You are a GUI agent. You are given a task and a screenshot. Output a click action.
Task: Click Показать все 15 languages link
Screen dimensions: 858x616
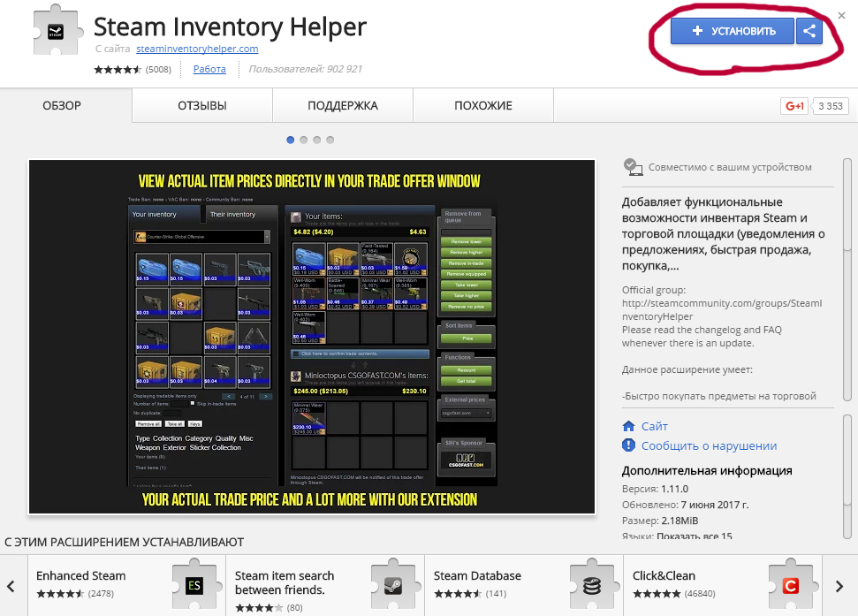[695, 536]
